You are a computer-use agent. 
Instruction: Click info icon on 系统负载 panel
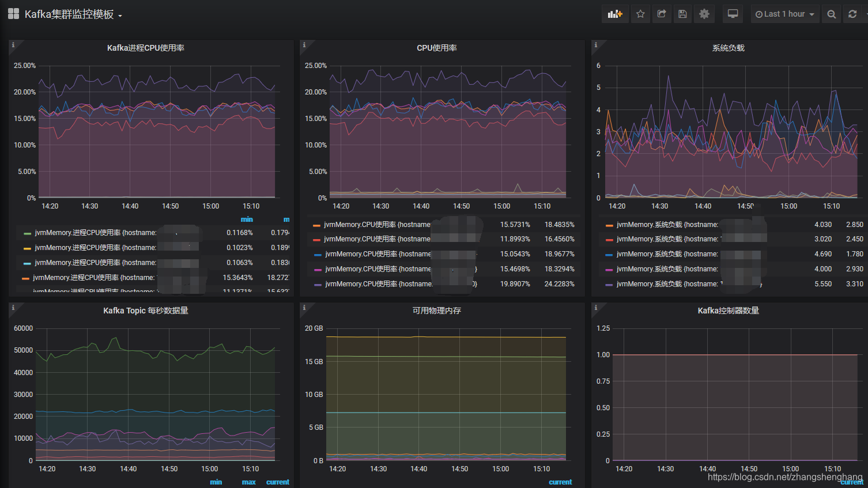click(595, 44)
